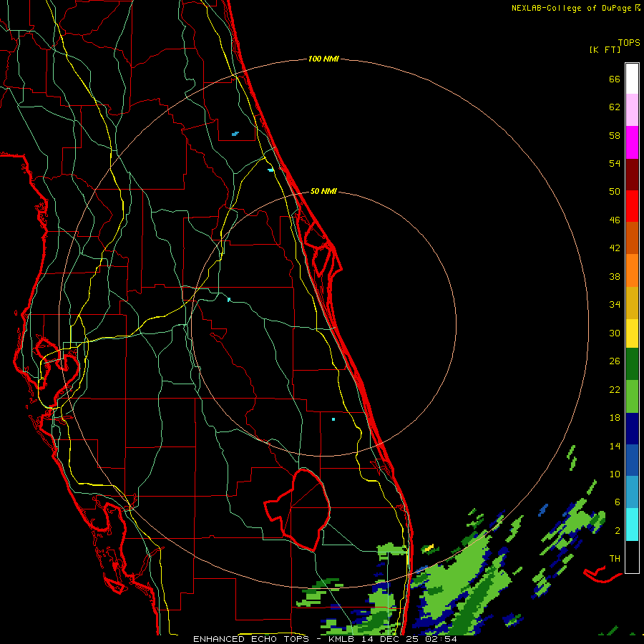Click the bright red legend swatch near 50
The width and height of the screenshot is (644, 644).
coord(632,206)
